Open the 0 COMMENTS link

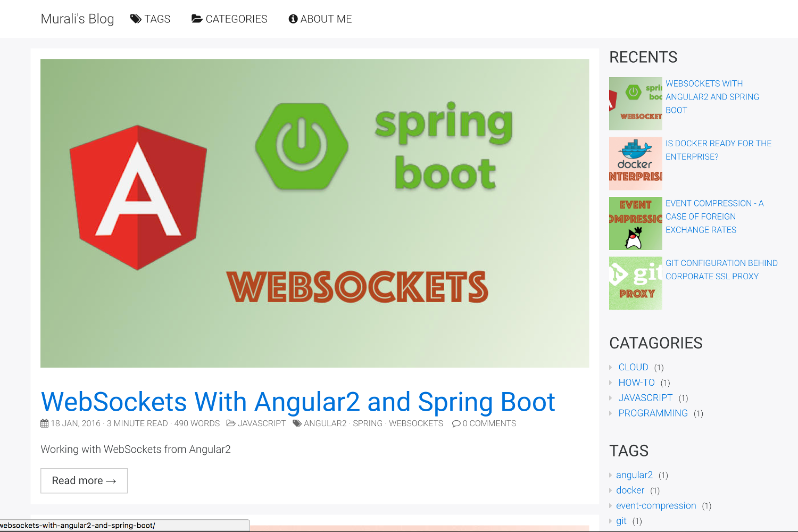click(x=489, y=423)
